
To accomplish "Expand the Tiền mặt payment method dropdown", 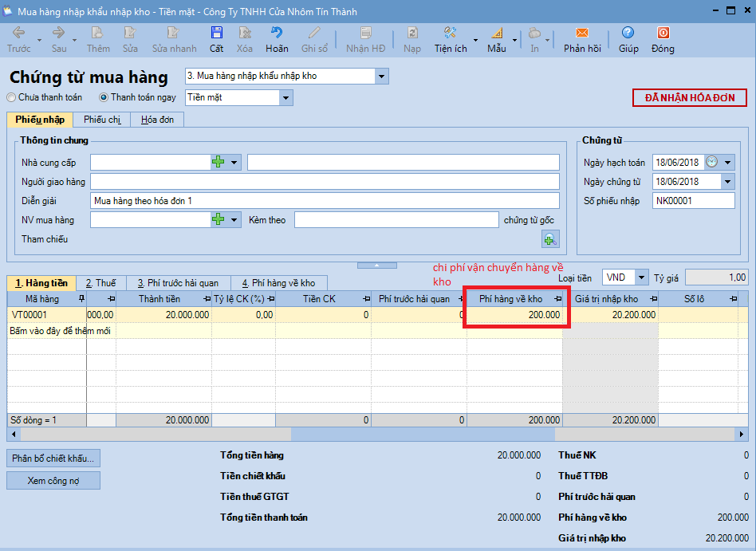I will (286, 98).
